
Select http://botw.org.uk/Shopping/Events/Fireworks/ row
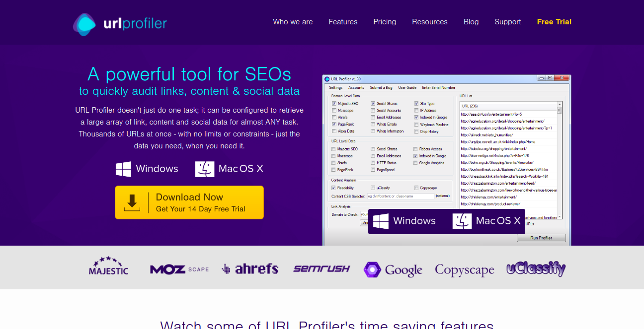tap(508, 162)
